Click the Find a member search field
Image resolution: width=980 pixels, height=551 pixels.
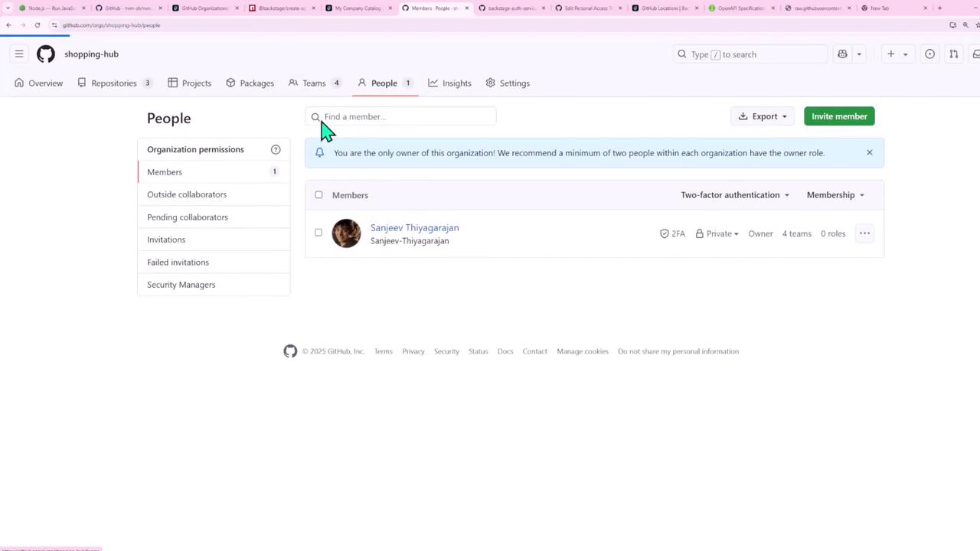click(x=400, y=116)
